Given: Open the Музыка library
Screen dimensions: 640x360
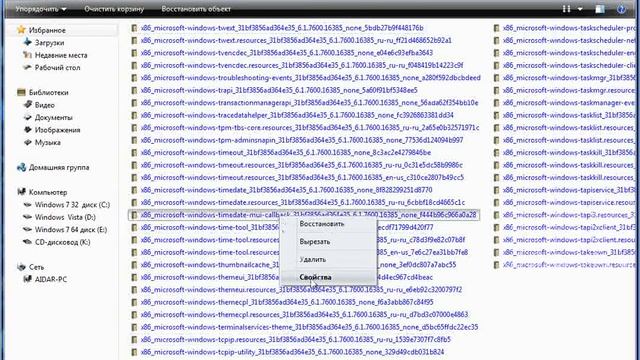Looking at the screenshot, I should pos(47,142).
